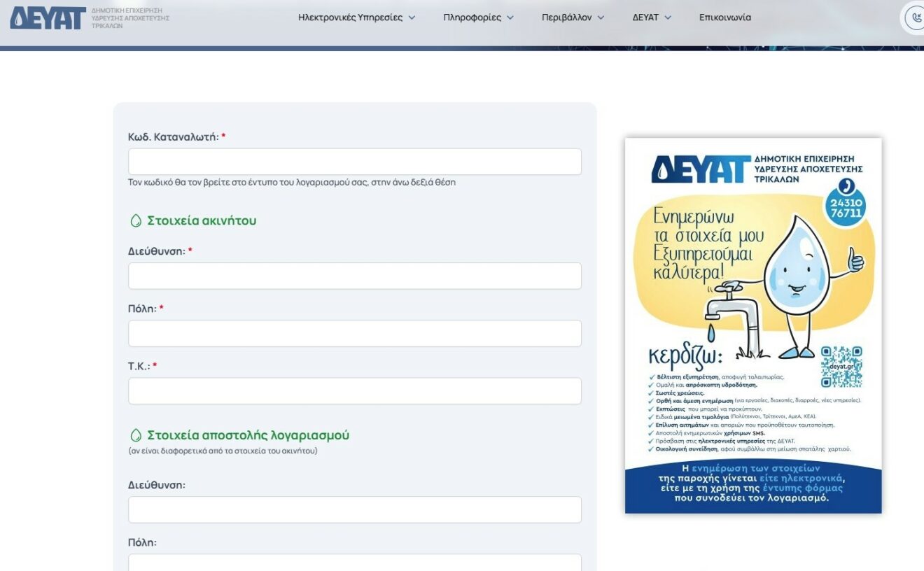This screenshot has width=924, height=571.
Task: Open the ΔΕΥΑΤ information poster image
Action: coord(753,325)
